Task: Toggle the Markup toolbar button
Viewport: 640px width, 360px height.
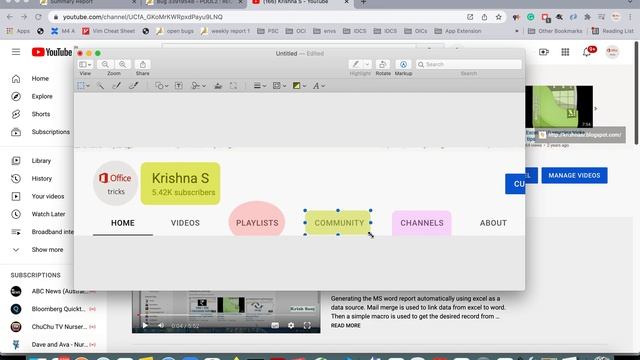Action: click(403, 64)
